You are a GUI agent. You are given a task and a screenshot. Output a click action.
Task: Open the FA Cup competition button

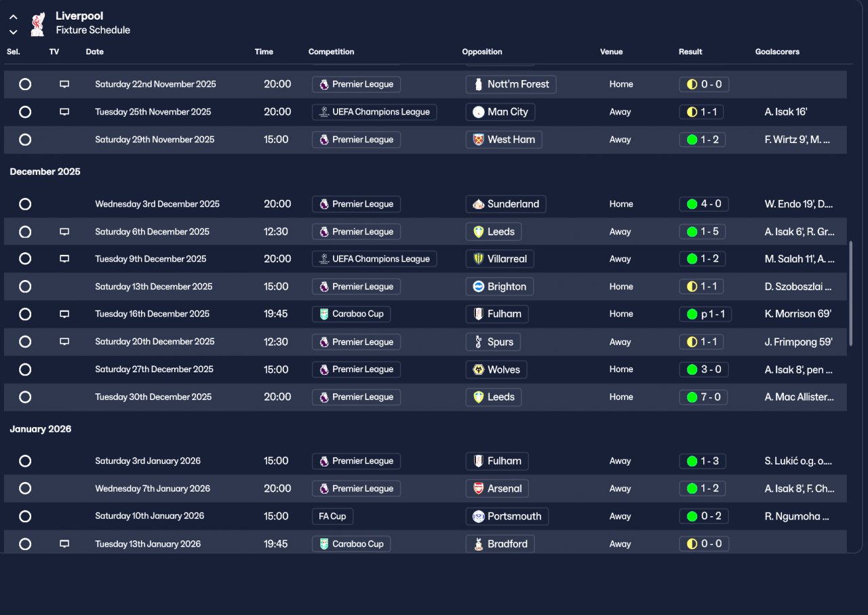[332, 516]
